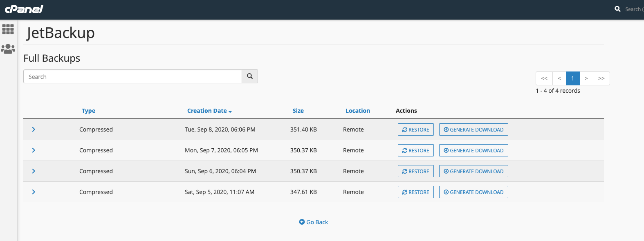644x241 pixels.
Task: Click the top bar search magnifier icon
Action: point(617,9)
